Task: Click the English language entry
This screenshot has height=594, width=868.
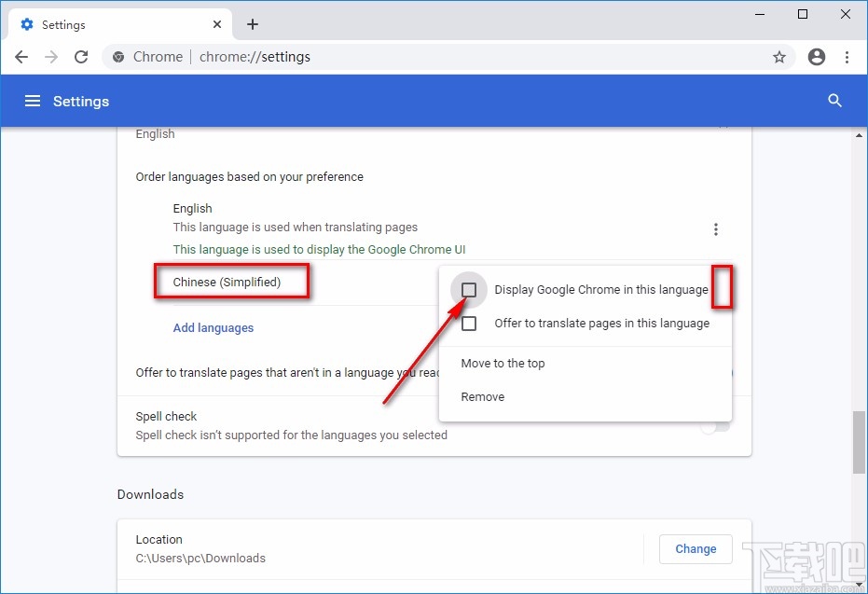Action: tap(193, 209)
